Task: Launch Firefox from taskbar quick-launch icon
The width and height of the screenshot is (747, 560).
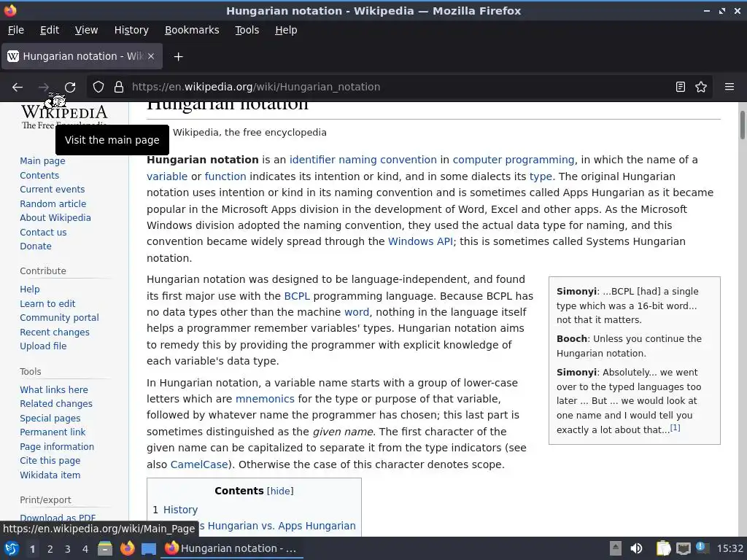Action: (127, 548)
